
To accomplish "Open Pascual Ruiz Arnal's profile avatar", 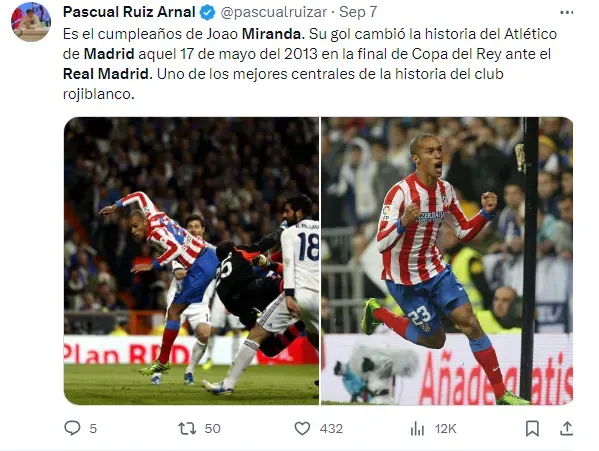I will coord(31,22).
